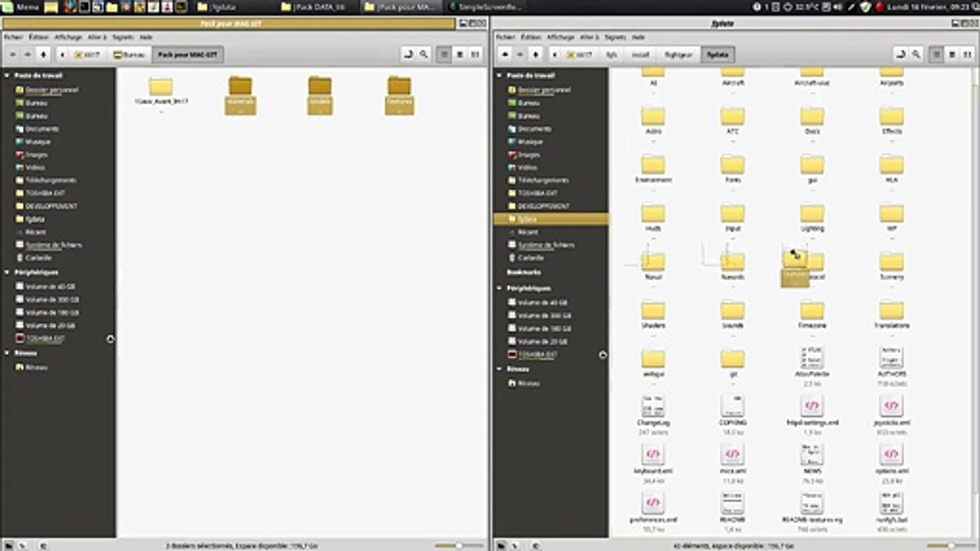Collapse Périphériques in the fgdata sidebar
Viewport: 980px width, 551px height.
(x=500, y=289)
